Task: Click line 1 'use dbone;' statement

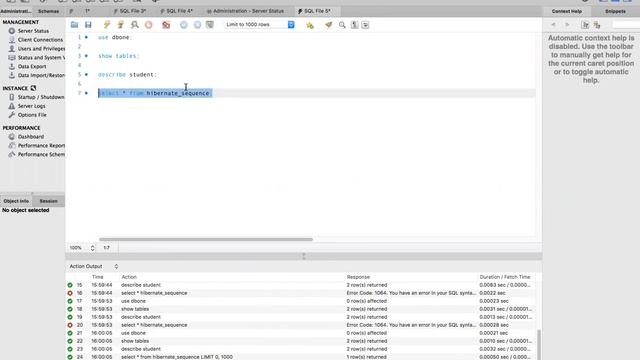Action: [115, 38]
